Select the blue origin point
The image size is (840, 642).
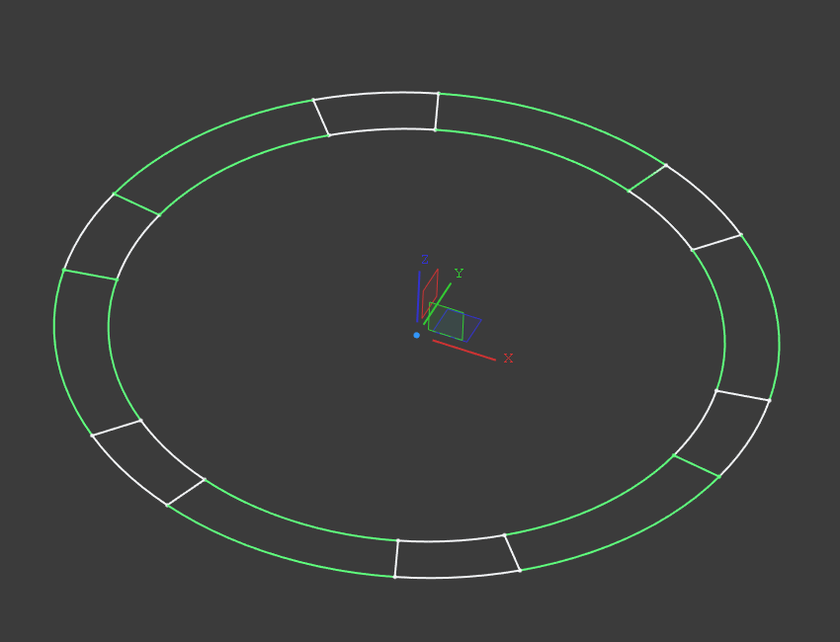click(x=416, y=335)
